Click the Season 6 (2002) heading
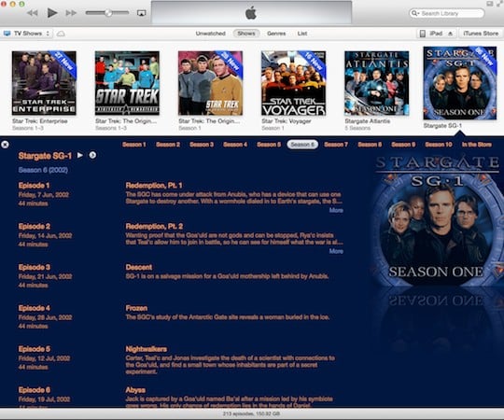 (43, 170)
